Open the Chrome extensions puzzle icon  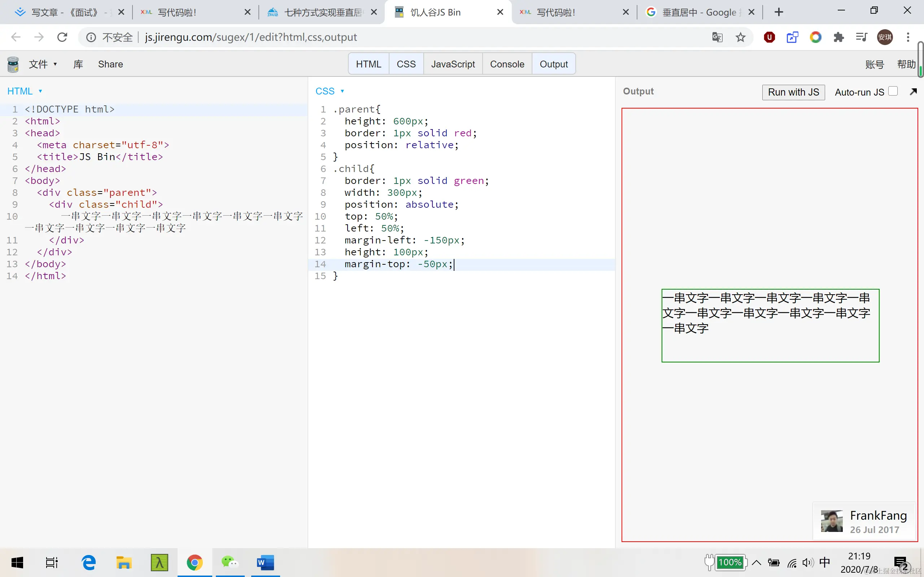click(x=838, y=37)
